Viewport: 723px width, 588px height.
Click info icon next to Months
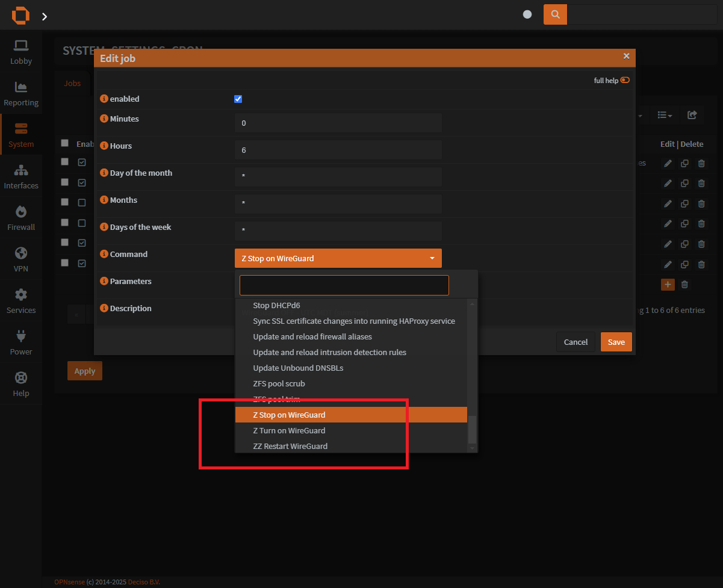[x=104, y=200]
